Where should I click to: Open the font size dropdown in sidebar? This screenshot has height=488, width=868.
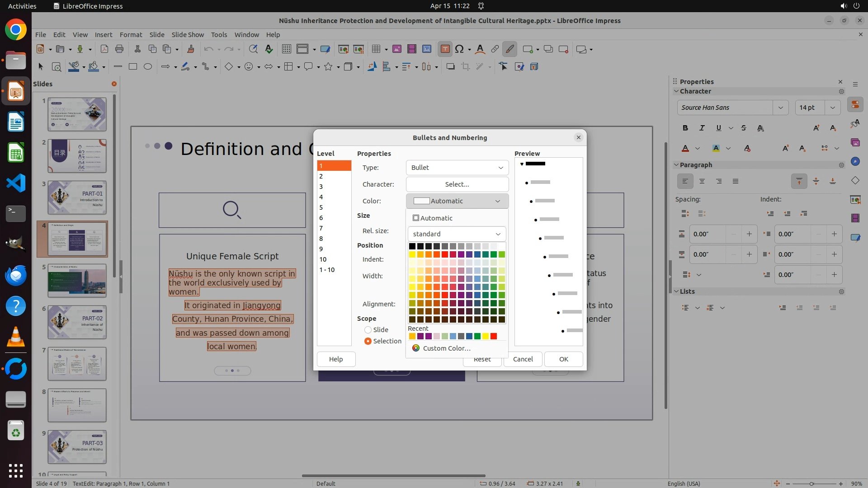pos(832,108)
